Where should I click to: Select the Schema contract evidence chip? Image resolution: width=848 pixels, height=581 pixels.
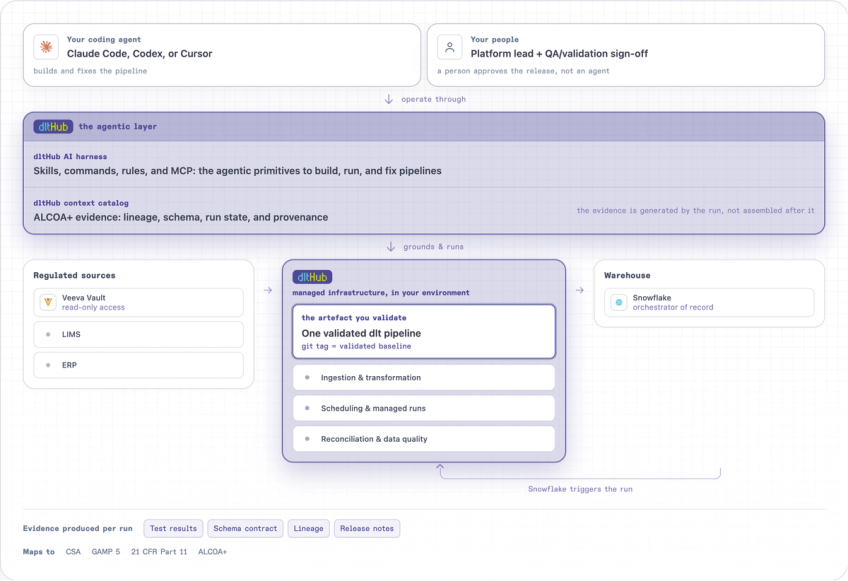click(x=245, y=529)
